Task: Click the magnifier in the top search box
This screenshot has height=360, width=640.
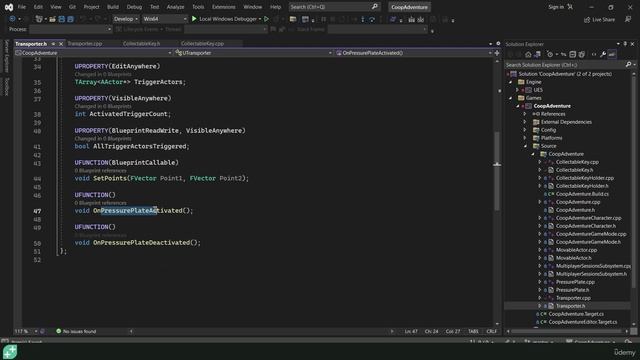Action: coord(375,7)
